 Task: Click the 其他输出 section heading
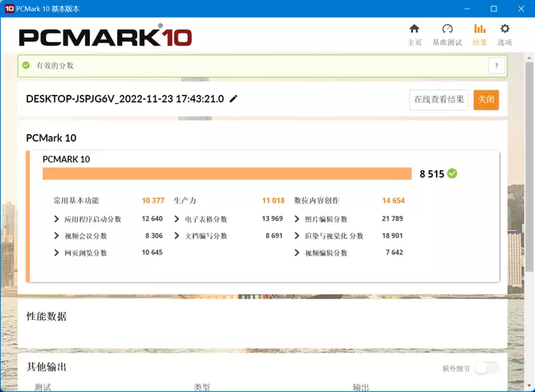click(46, 367)
